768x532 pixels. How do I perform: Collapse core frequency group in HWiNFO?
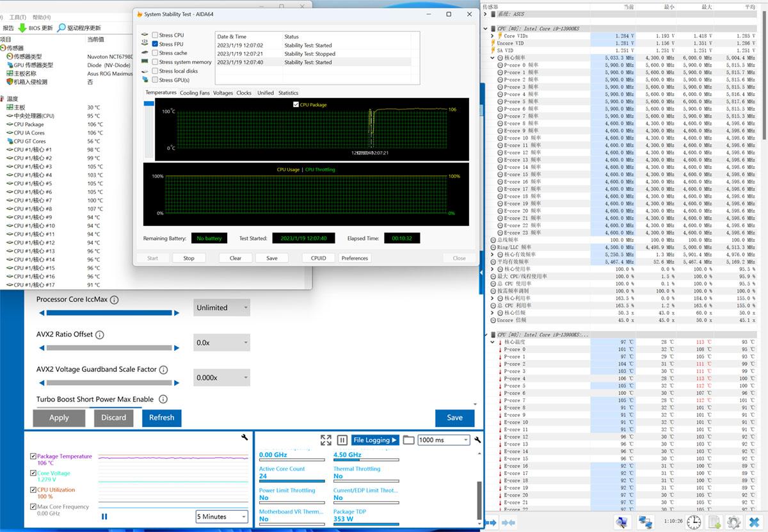492,58
